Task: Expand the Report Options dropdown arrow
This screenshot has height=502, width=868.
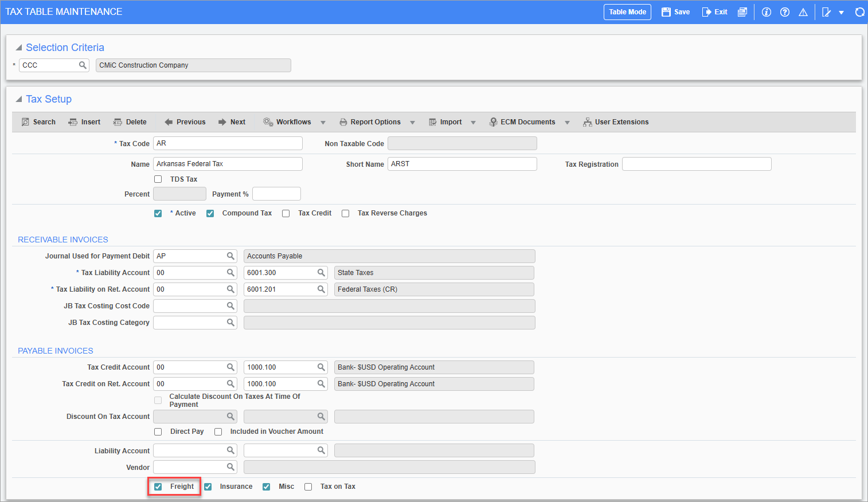Action: (x=412, y=123)
